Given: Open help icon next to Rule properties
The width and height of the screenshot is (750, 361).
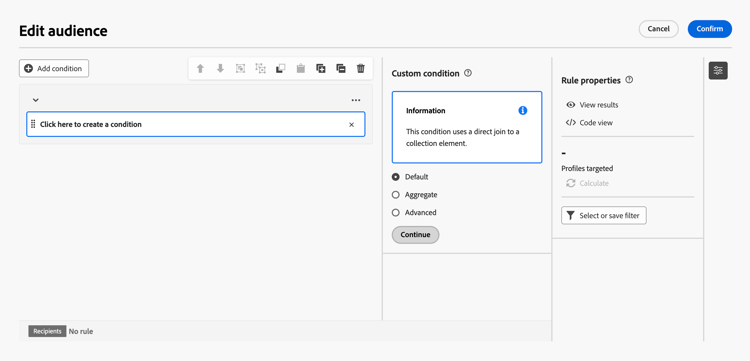Looking at the screenshot, I should coord(629,80).
